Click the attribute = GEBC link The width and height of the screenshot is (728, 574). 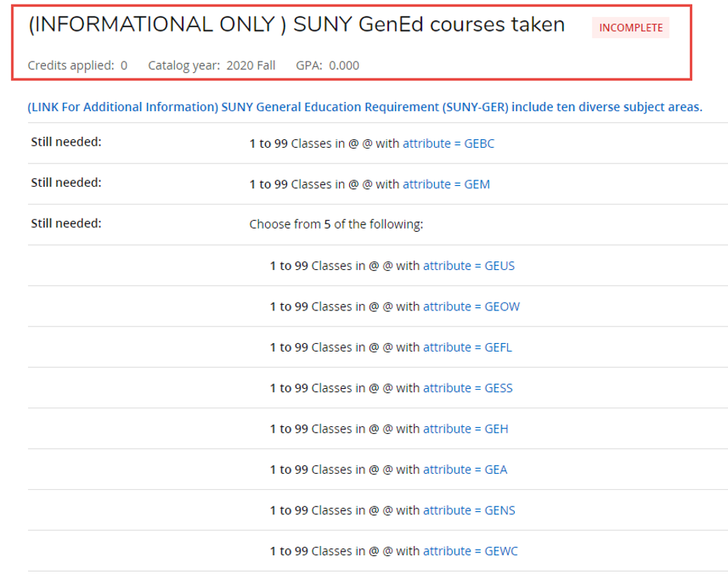click(x=448, y=144)
